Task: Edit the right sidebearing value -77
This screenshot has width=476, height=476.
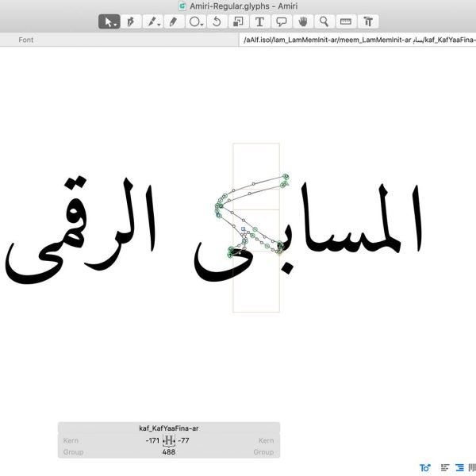Action: point(184,440)
